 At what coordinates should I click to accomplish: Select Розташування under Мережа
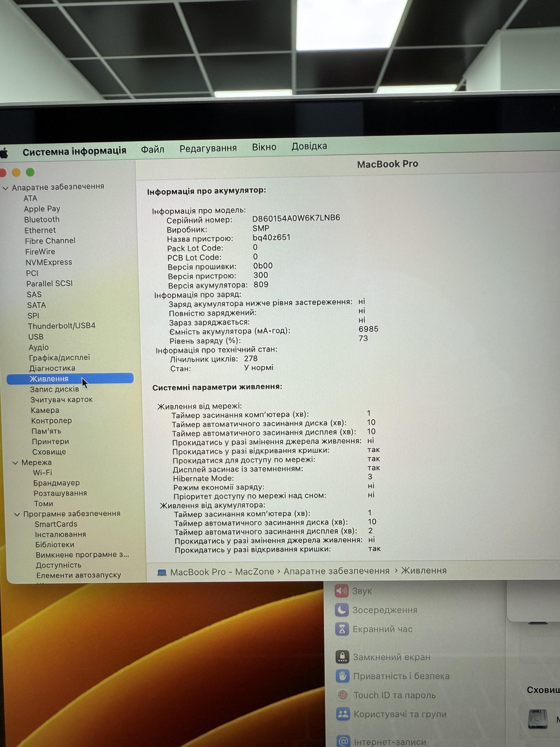[60, 493]
